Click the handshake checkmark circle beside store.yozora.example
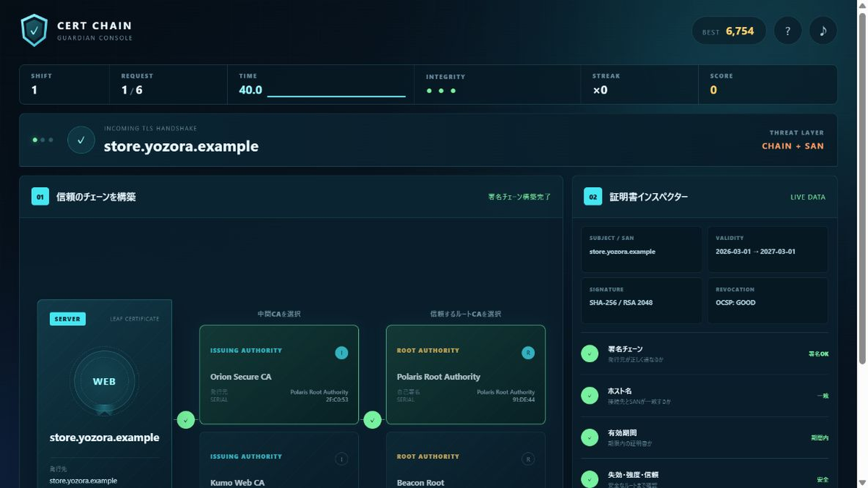868x488 pixels. [x=81, y=140]
